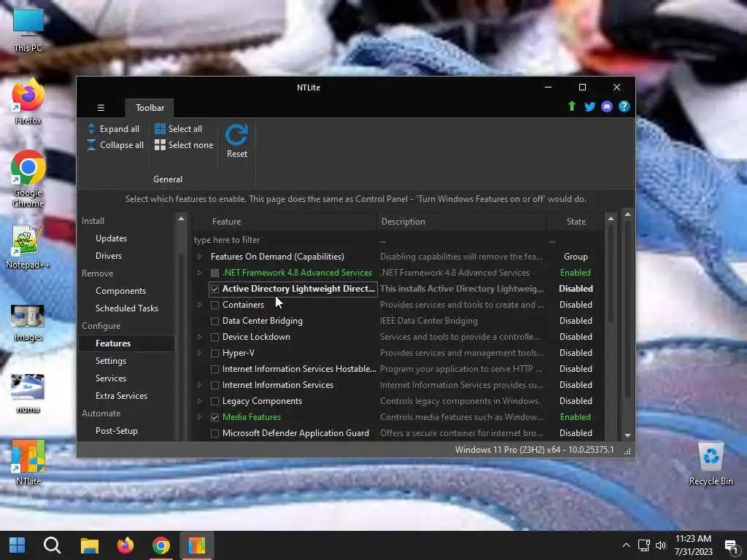The height and width of the screenshot is (560, 747).
Task: Open the Drivers page in sidebar
Action: [x=109, y=256]
